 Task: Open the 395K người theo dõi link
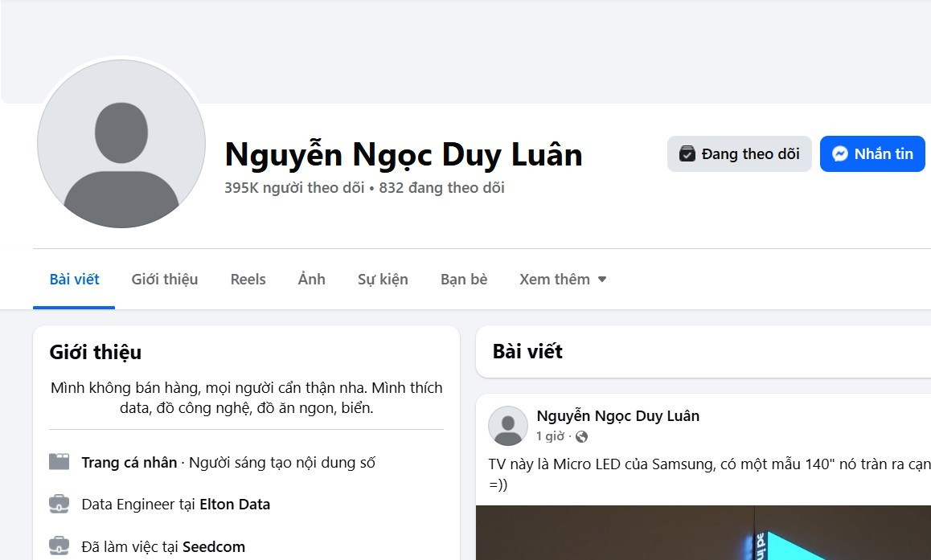tap(293, 187)
